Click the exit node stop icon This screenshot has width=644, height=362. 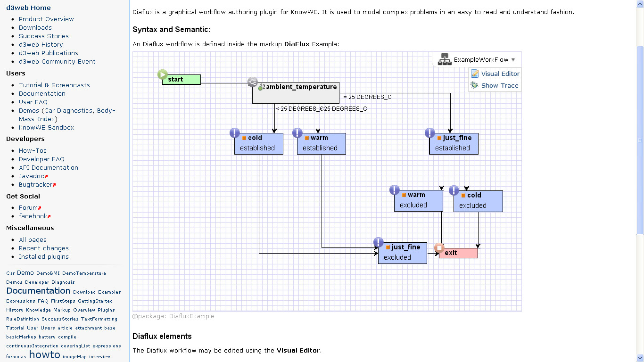[439, 248]
